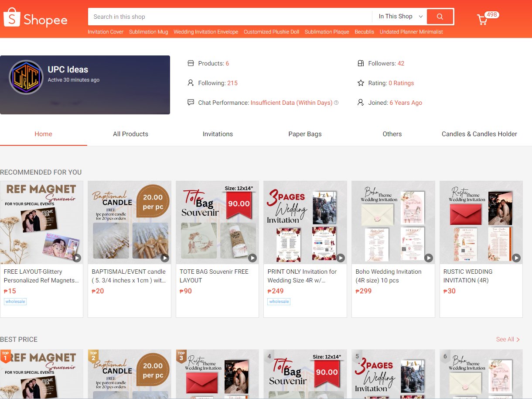Viewport: 532px width, 399px height.
Task: Open the recommended Rustic Theme Wedding Invitation image
Action: (x=481, y=222)
